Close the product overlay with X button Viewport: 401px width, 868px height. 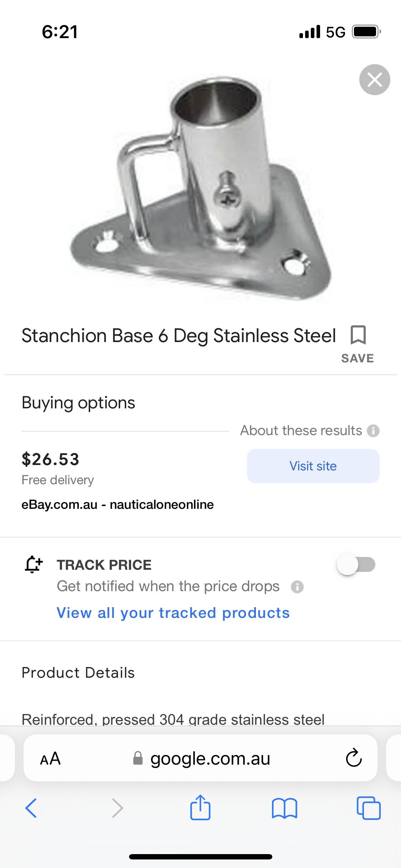coord(374,79)
